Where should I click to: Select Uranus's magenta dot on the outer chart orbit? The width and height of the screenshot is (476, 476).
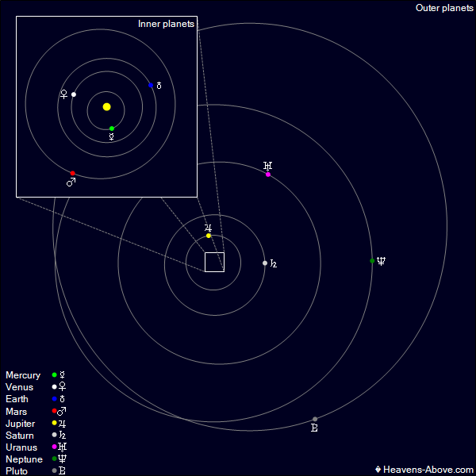pyautogui.click(x=268, y=175)
